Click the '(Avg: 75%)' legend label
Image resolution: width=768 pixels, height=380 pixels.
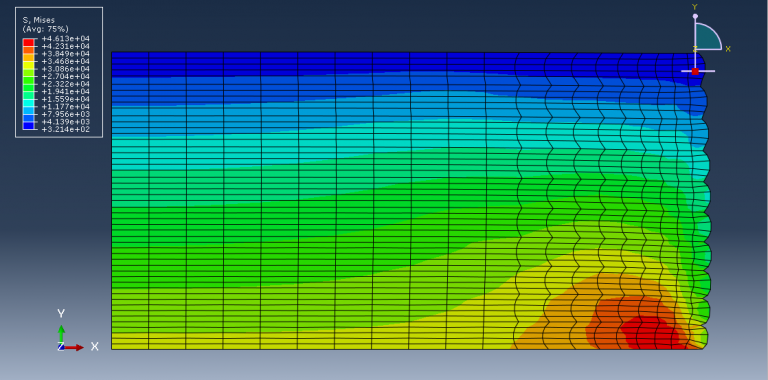(46, 28)
